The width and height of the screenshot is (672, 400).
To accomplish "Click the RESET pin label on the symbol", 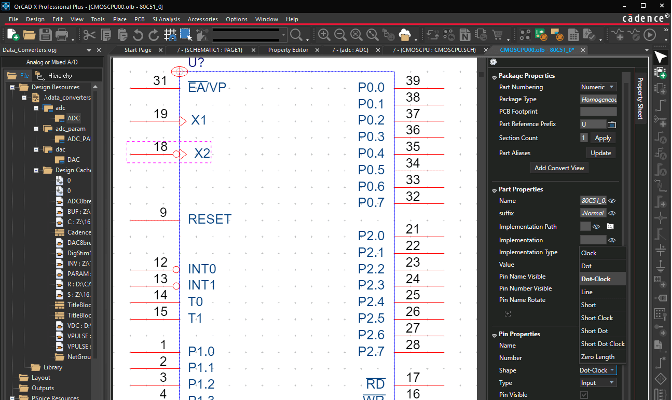I will point(210,219).
